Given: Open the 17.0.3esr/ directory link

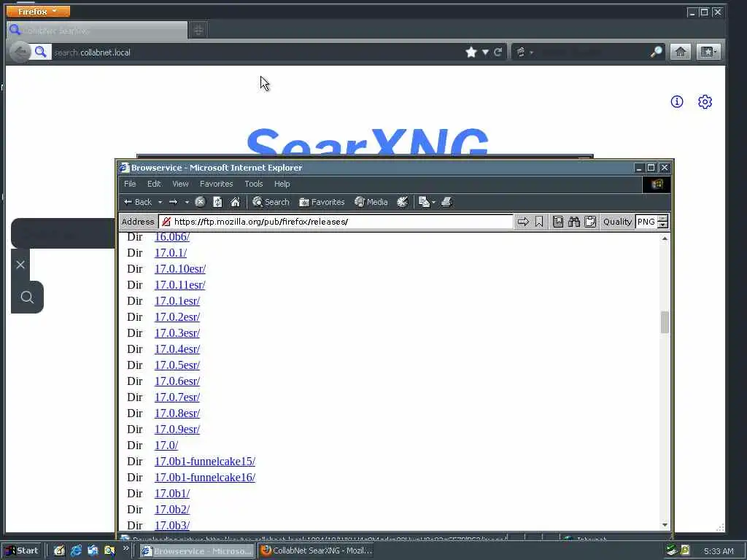Looking at the screenshot, I should (x=177, y=332).
